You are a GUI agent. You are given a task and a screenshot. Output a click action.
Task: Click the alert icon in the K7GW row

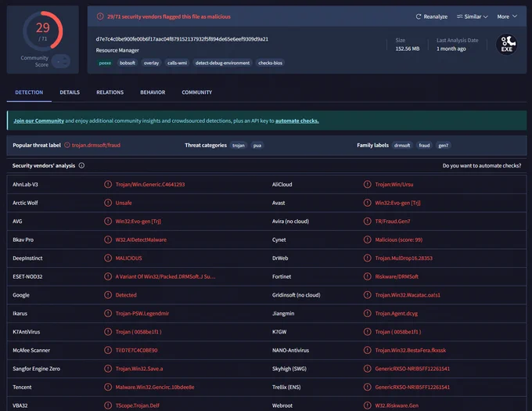(x=367, y=332)
